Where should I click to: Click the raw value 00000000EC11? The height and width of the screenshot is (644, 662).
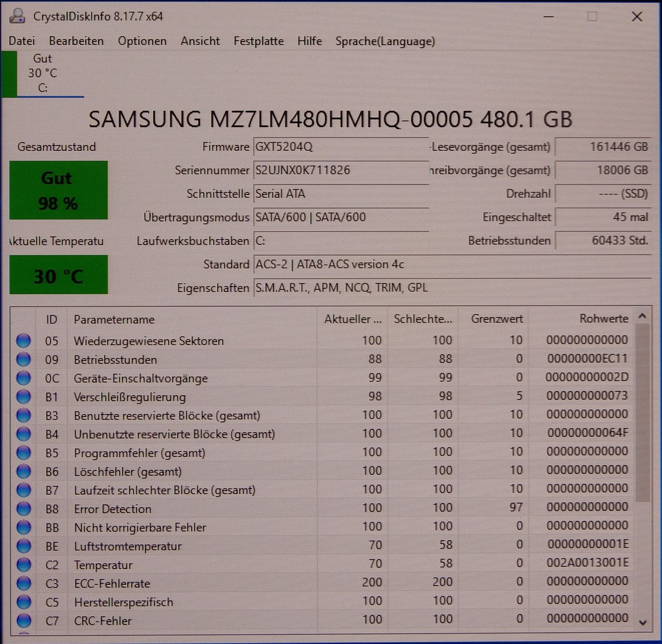pos(588,359)
